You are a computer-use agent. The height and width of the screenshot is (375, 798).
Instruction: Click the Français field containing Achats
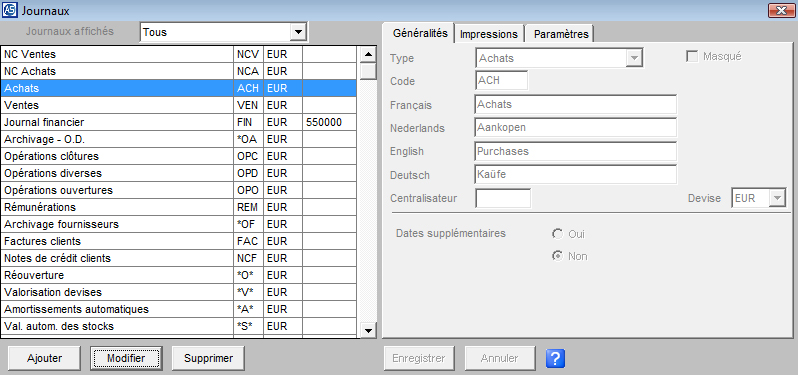pos(576,104)
